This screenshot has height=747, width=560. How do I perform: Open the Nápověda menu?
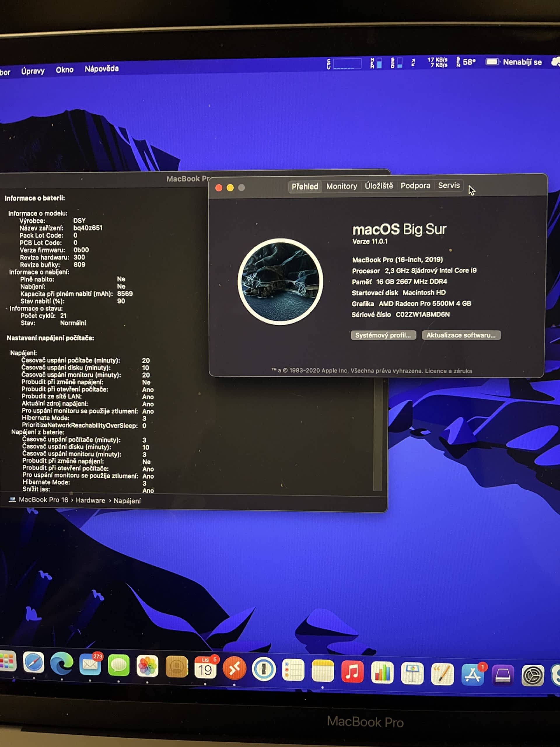[101, 69]
